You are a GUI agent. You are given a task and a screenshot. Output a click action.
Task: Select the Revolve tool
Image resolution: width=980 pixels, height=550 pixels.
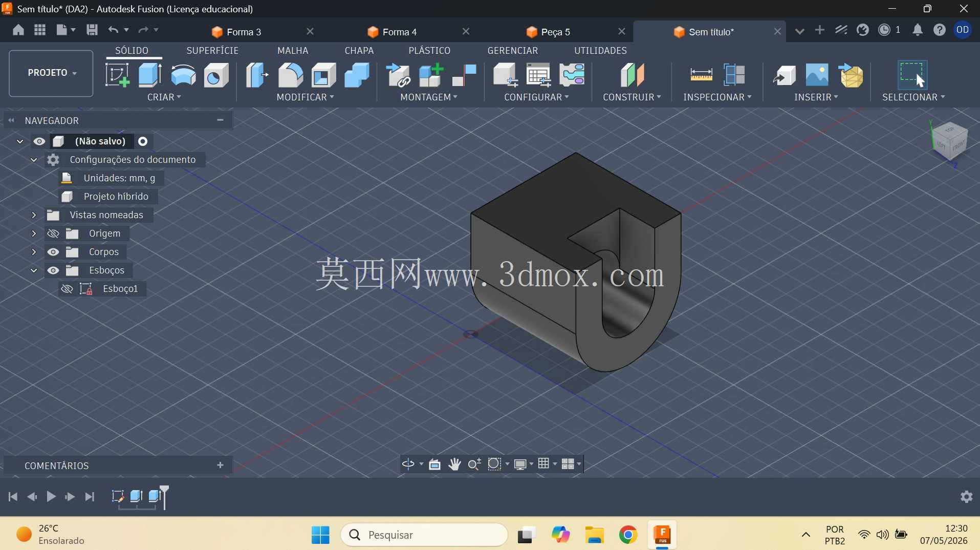pyautogui.click(x=183, y=75)
